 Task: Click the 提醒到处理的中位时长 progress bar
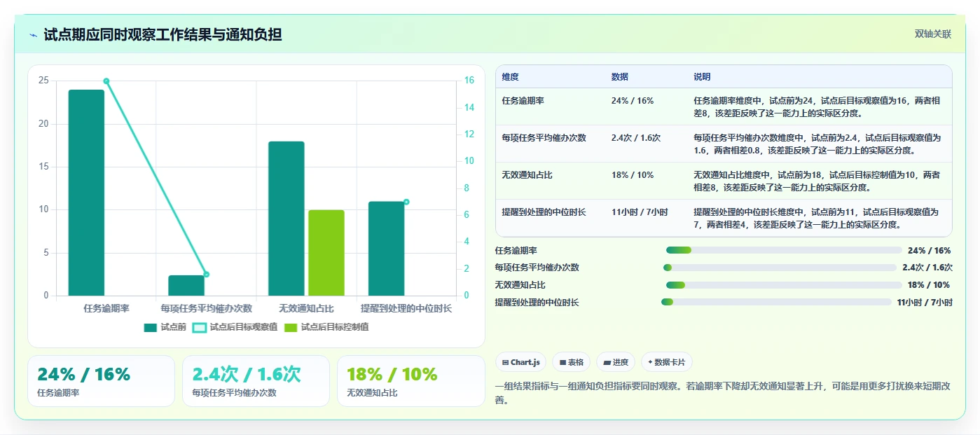click(776, 302)
